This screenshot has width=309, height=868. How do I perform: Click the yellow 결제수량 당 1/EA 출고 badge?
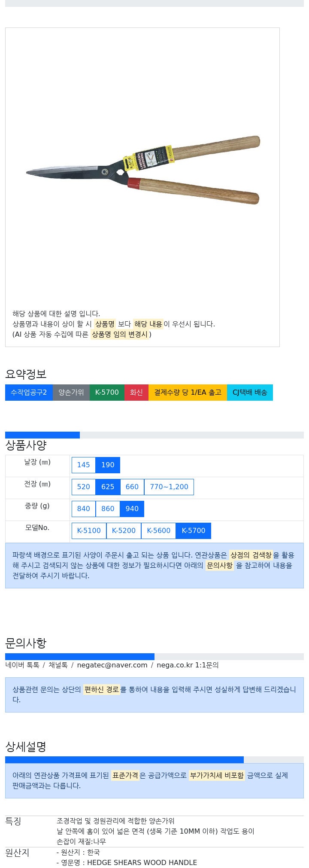(188, 393)
